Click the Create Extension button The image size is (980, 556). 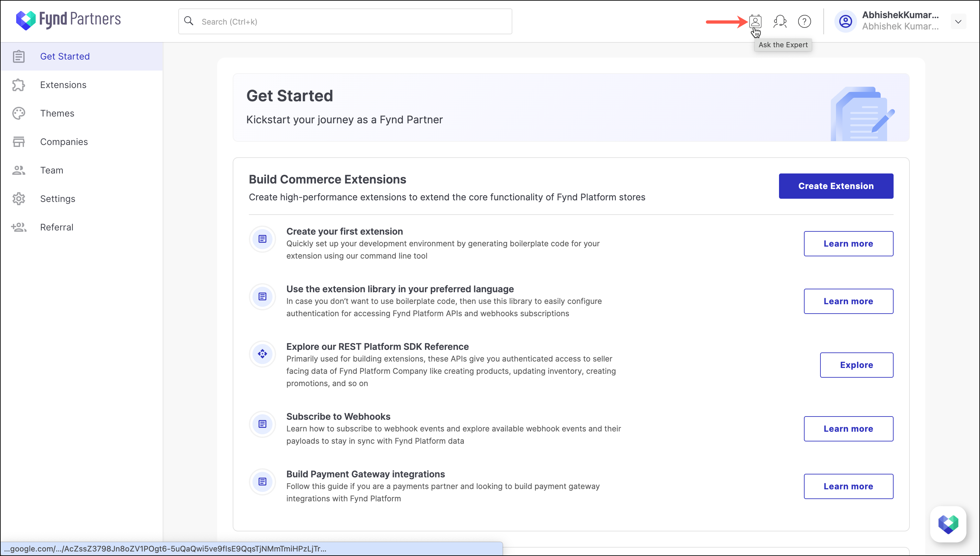tap(836, 186)
